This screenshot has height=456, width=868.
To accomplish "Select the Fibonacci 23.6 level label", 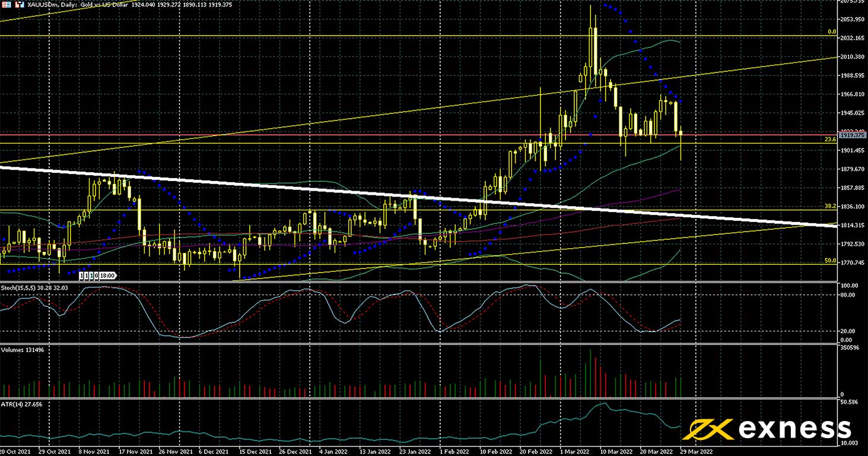I will (831, 139).
